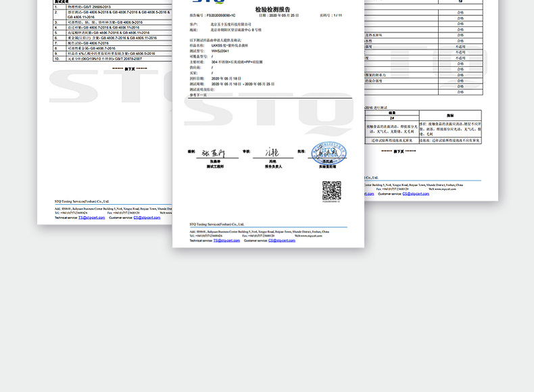Image resolution: width=534 pixels, height=392 pixels.
Task: Click the received date 2020 年 05 月 18 日
Action: coord(226,78)
